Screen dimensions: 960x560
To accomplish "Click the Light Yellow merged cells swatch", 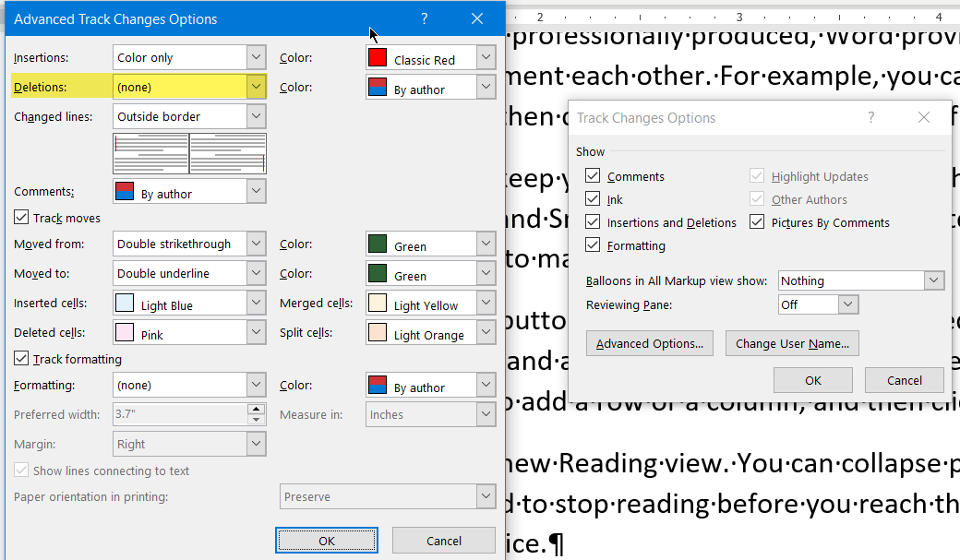I will tap(378, 303).
